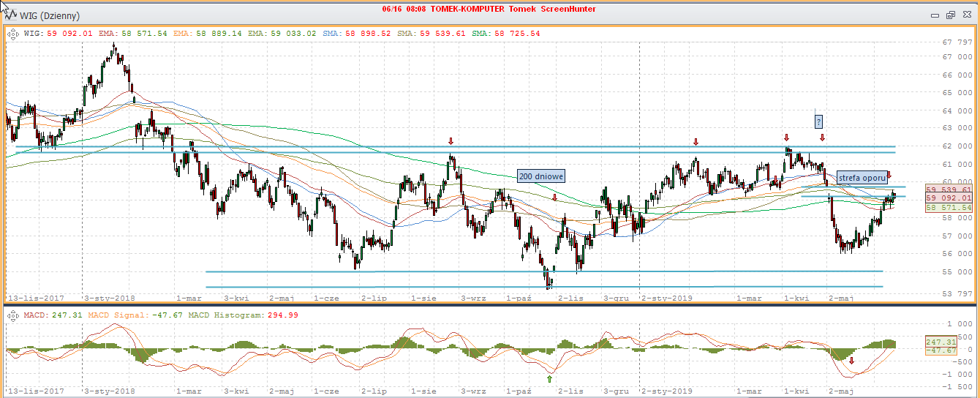Select the red down arrow on the MACD panel

851,360
